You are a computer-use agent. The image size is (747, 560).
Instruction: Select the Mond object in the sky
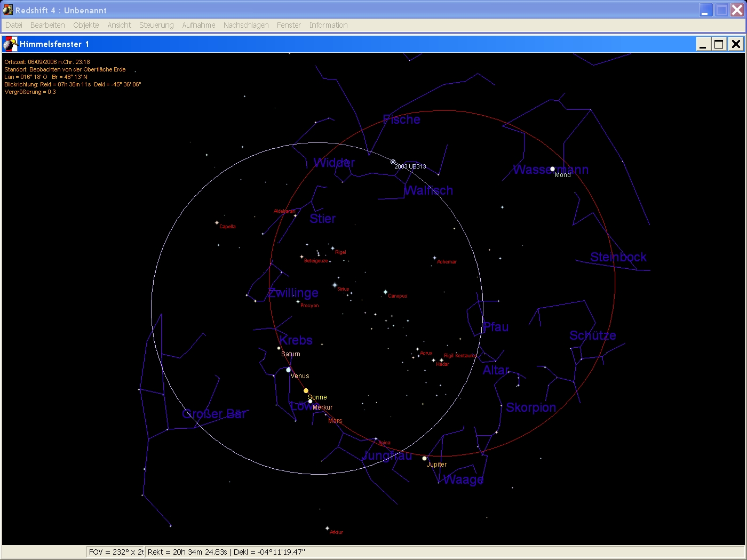coord(552,169)
